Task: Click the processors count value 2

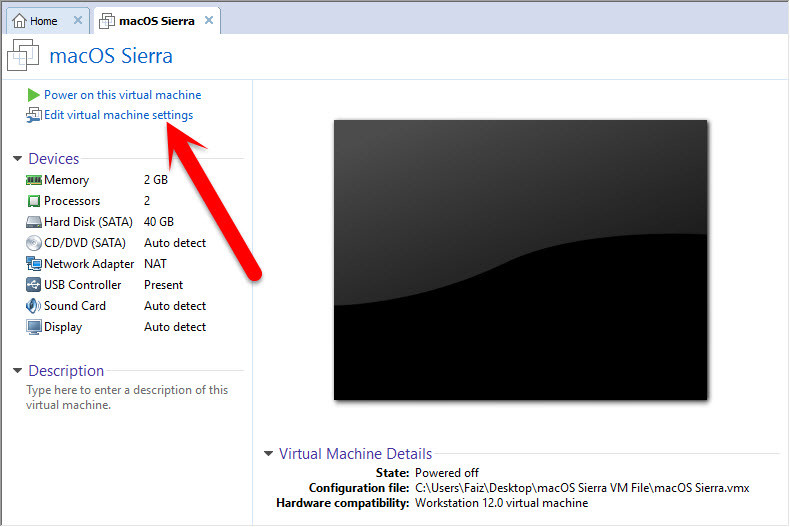Action: (x=147, y=201)
